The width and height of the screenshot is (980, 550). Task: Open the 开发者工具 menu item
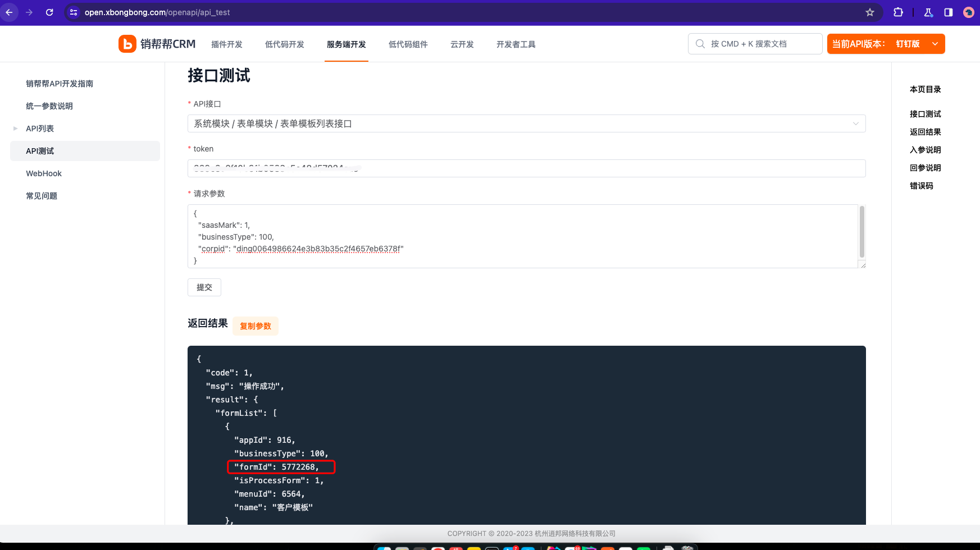(515, 44)
